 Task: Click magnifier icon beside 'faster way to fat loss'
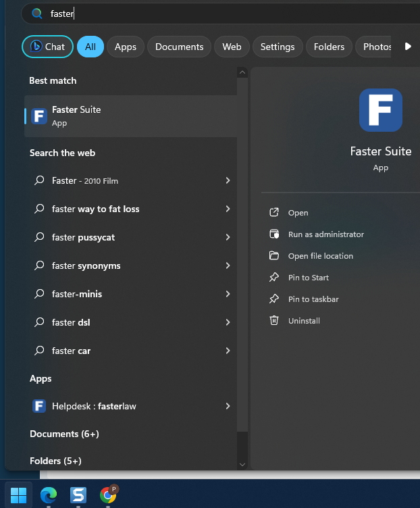point(39,209)
